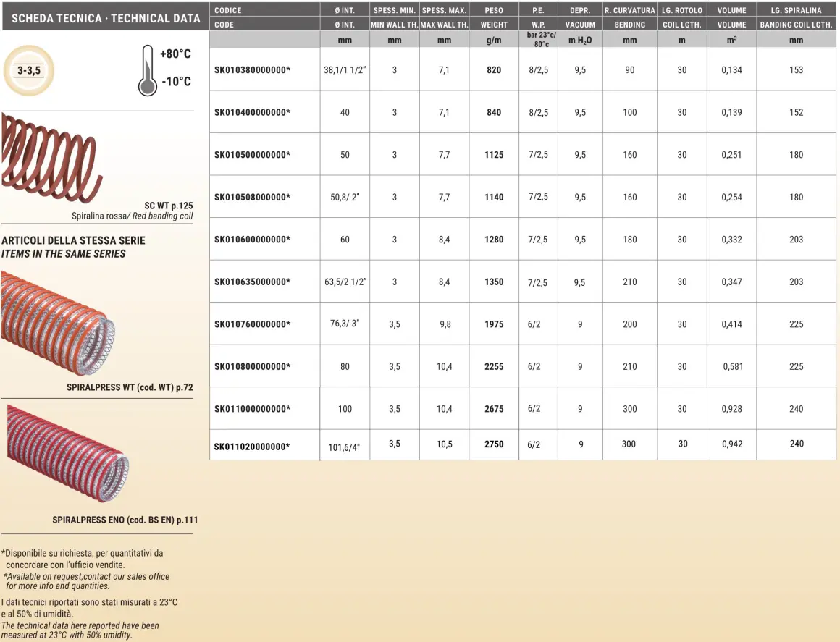
Task: Select the Scheda Tecnica Technical Data header
Action: coord(106,18)
